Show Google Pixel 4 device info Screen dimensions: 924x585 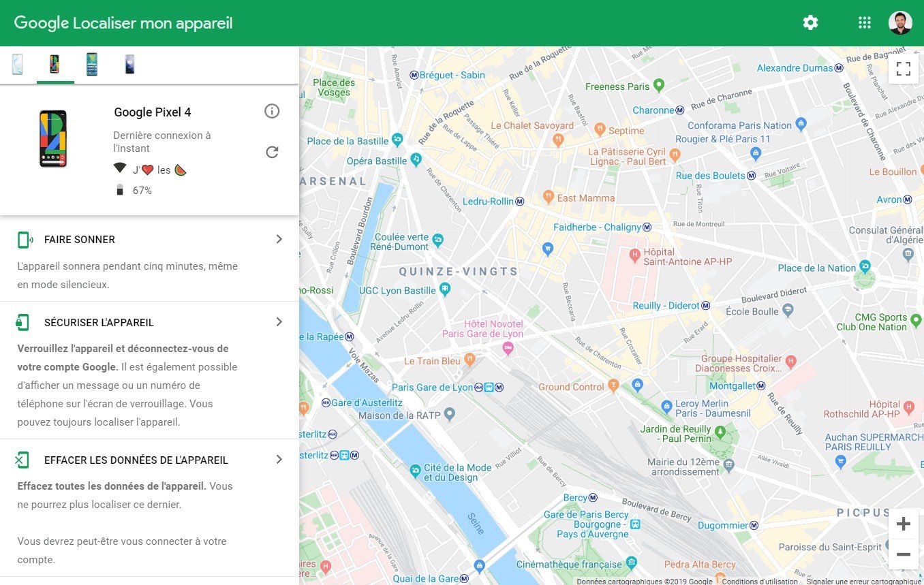272,111
